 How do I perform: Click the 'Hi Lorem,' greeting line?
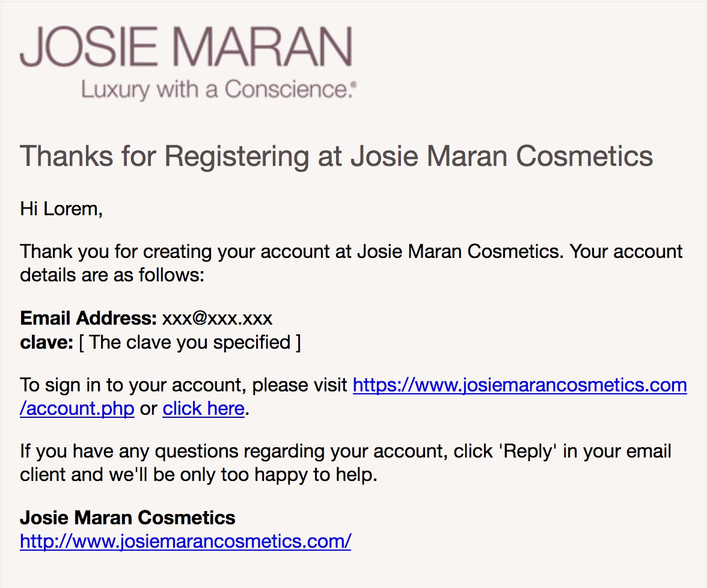[x=61, y=209]
